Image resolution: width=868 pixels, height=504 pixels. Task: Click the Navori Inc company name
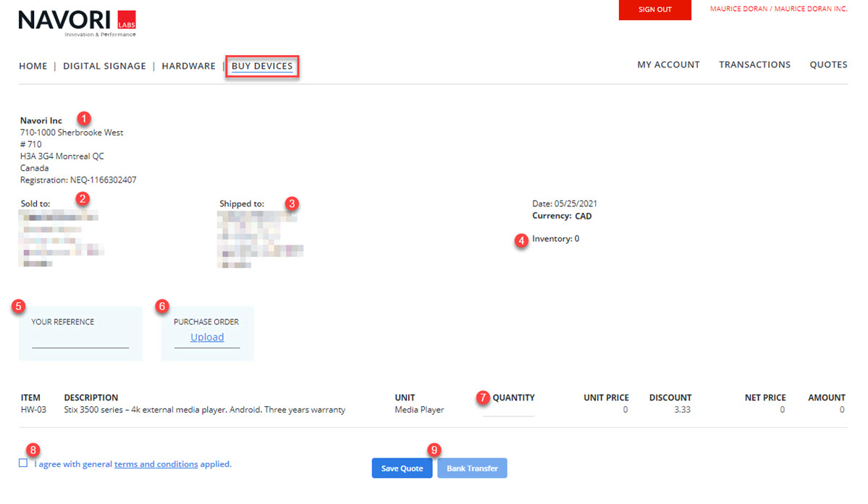pyautogui.click(x=41, y=121)
